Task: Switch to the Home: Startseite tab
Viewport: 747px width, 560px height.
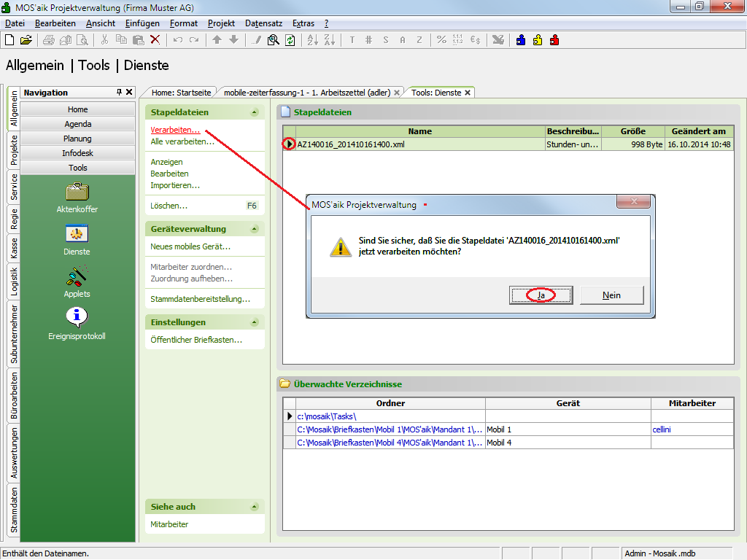Action: (x=181, y=93)
